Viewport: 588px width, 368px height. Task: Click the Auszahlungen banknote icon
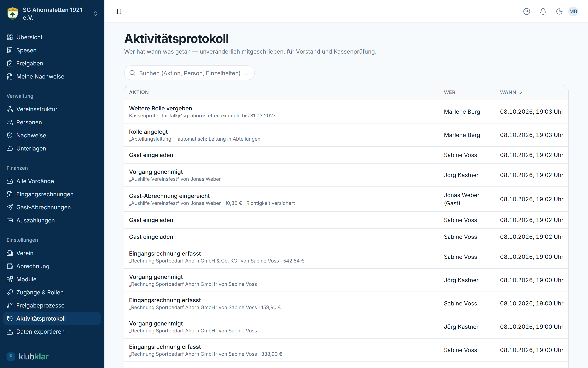(10, 221)
